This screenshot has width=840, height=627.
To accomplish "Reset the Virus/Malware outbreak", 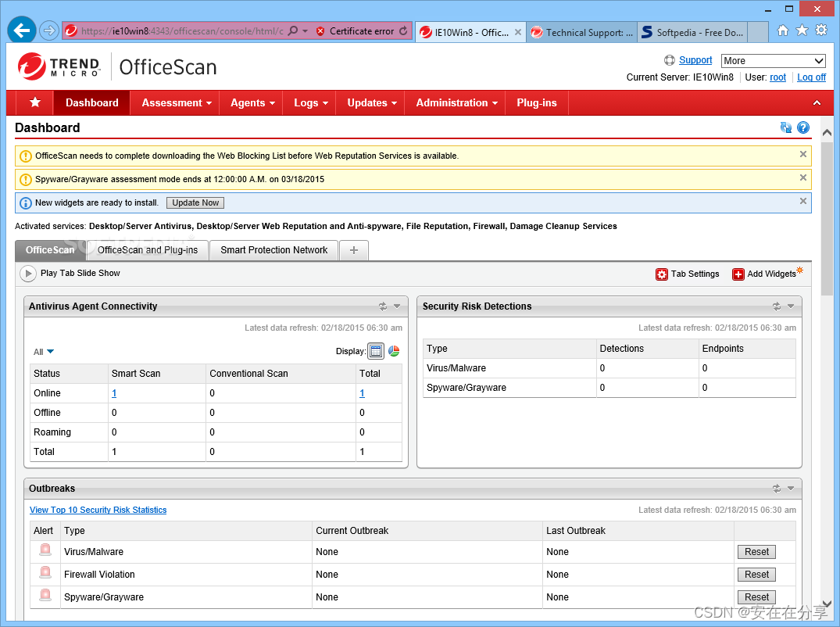I will (756, 551).
